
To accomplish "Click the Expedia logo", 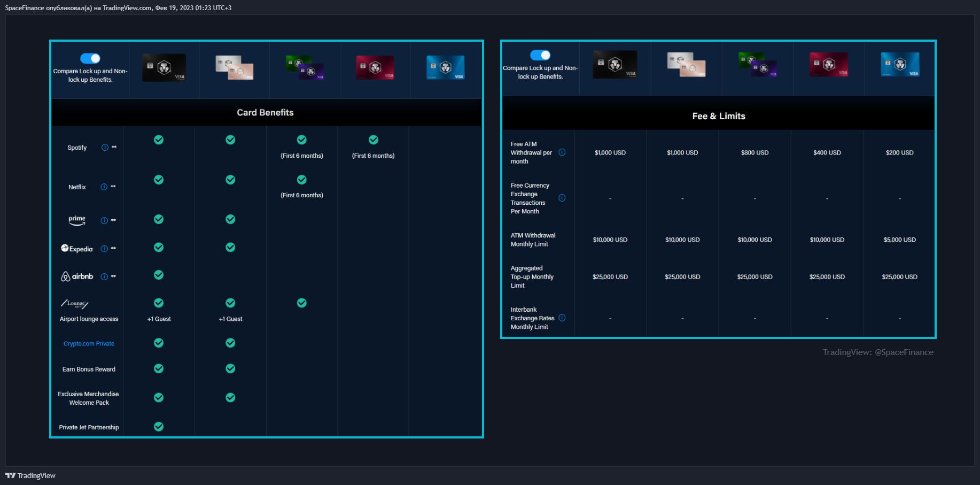I will pyautogui.click(x=77, y=249).
